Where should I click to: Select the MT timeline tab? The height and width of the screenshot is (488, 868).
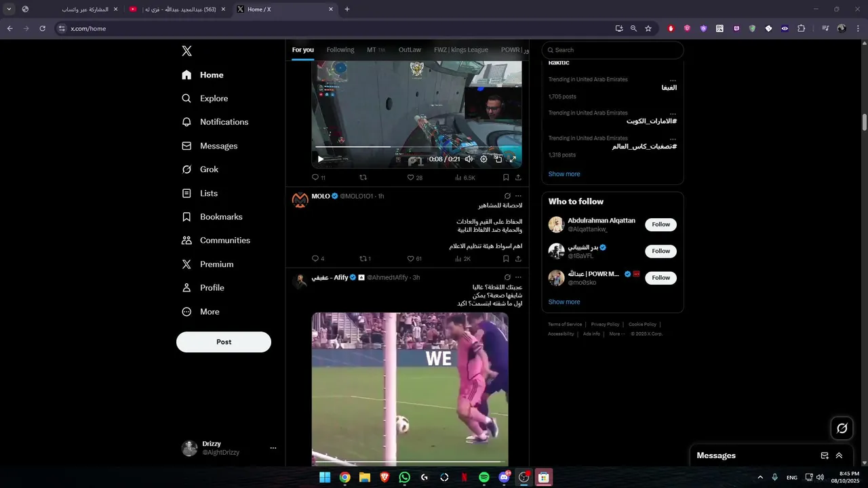pyautogui.click(x=376, y=49)
